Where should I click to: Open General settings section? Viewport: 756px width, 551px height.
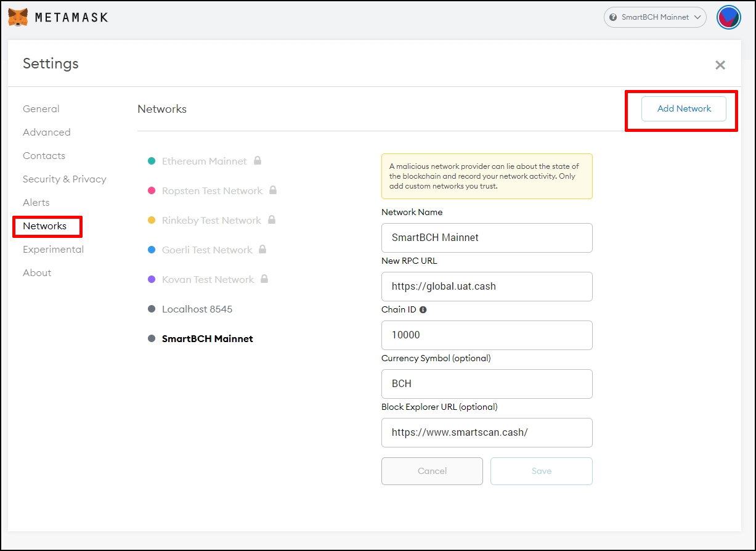click(x=41, y=109)
